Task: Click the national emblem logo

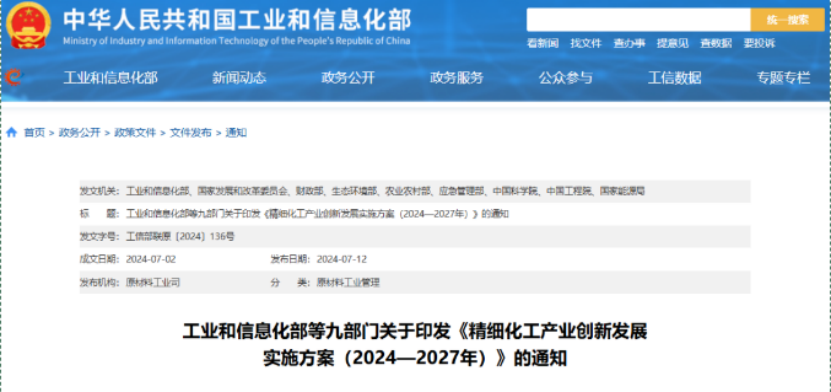Action: pyautogui.click(x=29, y=25)
